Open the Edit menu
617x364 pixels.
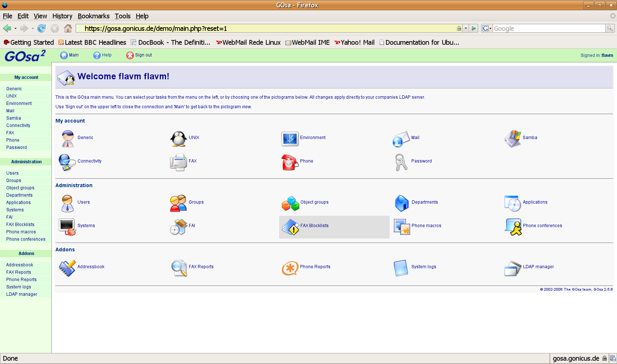tap(23, 16)
